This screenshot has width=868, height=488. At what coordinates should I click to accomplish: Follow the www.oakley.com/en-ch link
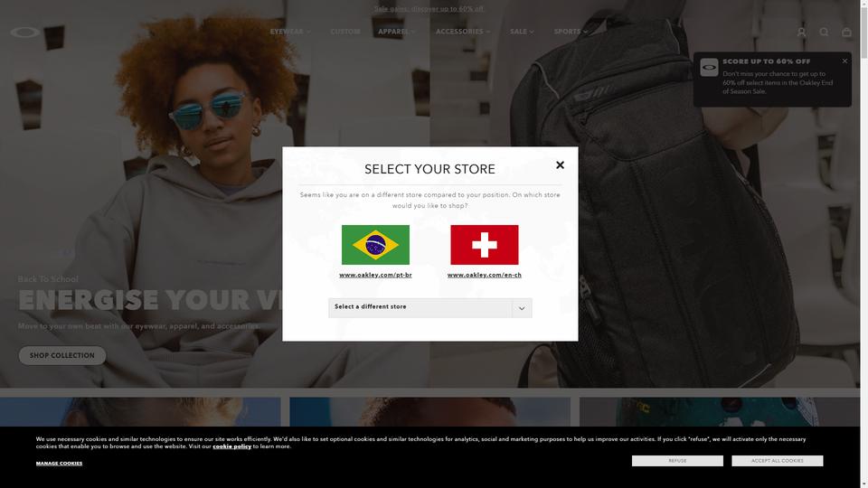click(485, 275)
